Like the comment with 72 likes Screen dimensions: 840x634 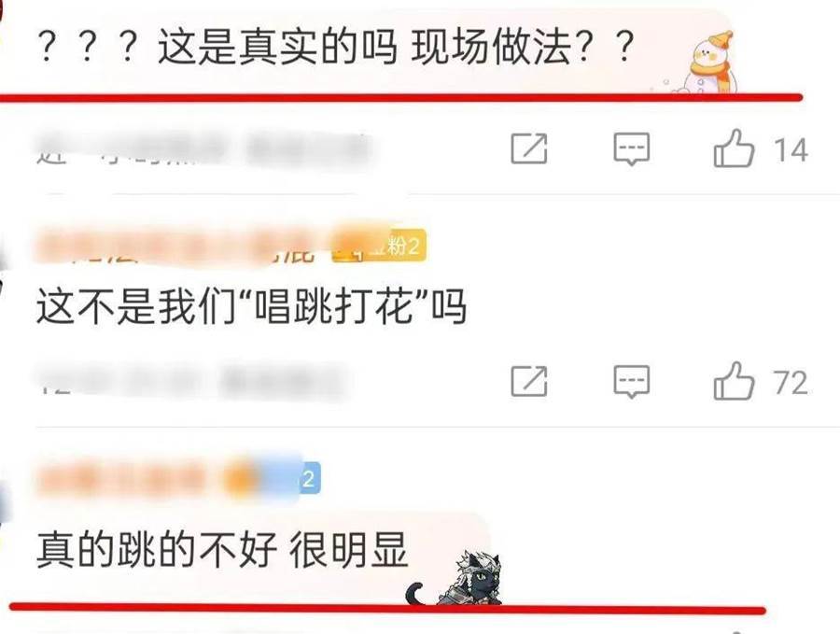[x=734, y=381]
